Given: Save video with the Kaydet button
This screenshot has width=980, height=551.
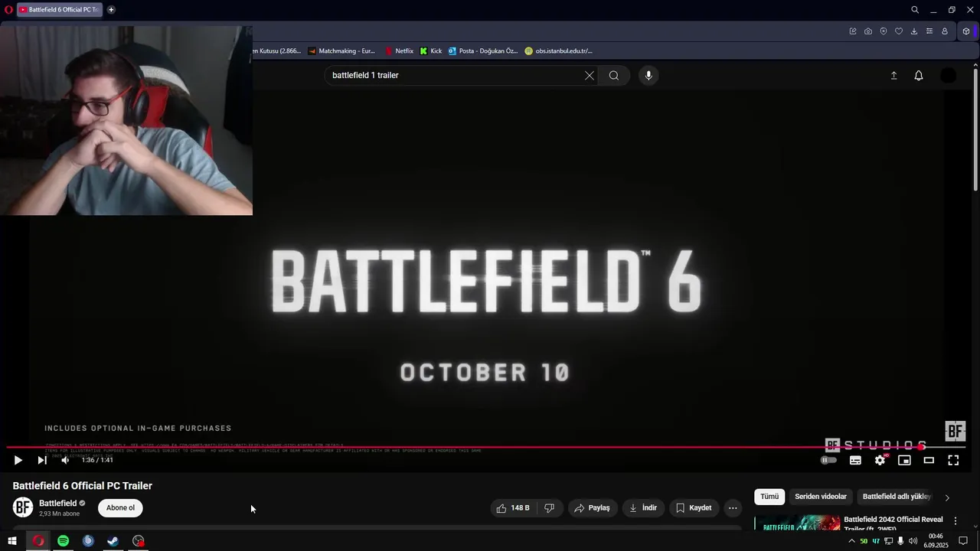Looking at the screenshot, I should pos(694,508).
